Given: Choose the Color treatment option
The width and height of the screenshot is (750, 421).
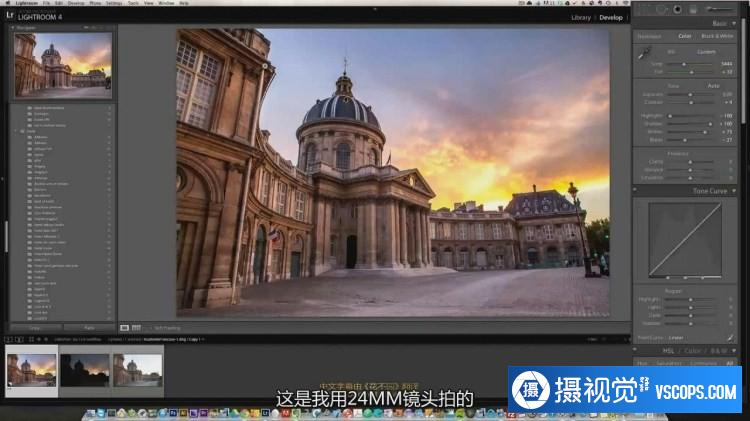Looking at the screenshot, I should (684, 36).
